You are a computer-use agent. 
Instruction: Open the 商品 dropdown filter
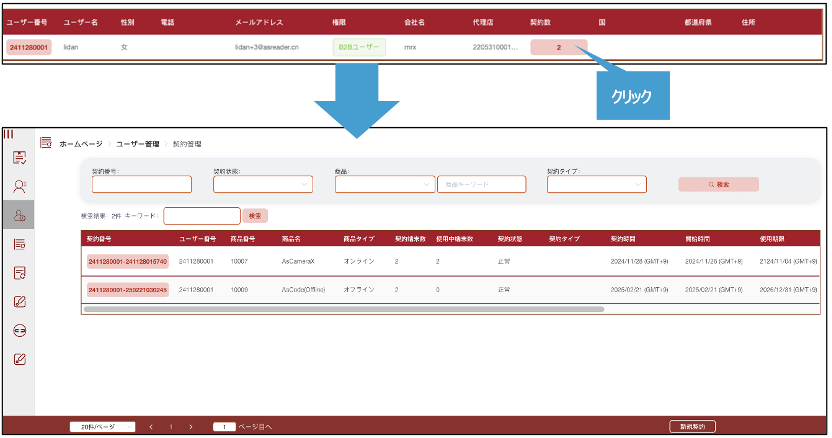385,184
